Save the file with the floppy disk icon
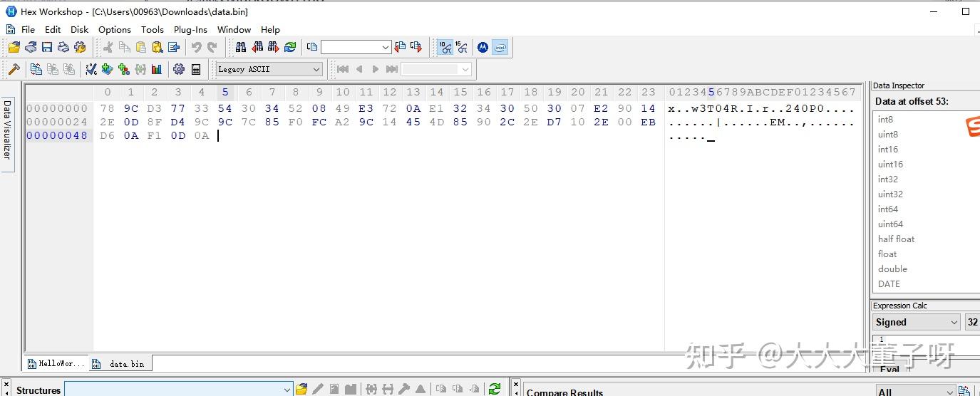The image size is (980, 396). [47, 47]
